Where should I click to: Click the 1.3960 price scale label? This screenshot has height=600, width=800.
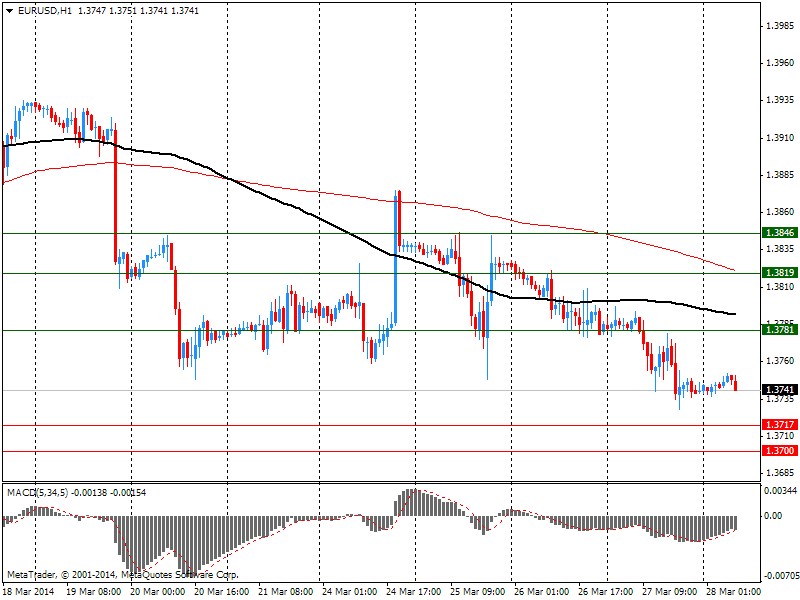[x=781, y=63]
